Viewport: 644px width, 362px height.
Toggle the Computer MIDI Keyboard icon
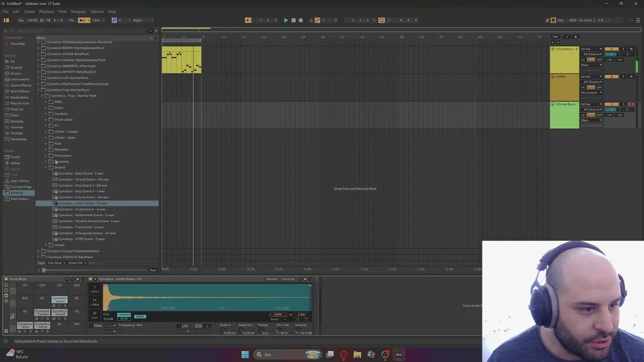553,20
